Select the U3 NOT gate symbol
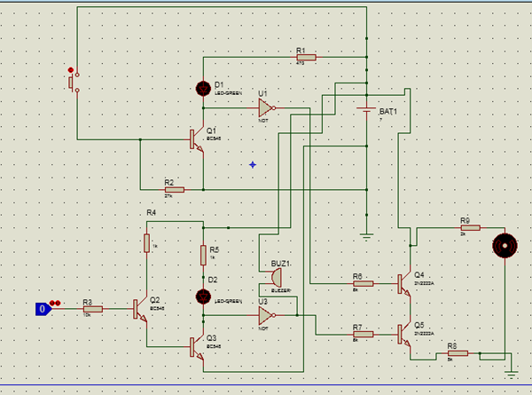 pos(267,315)
